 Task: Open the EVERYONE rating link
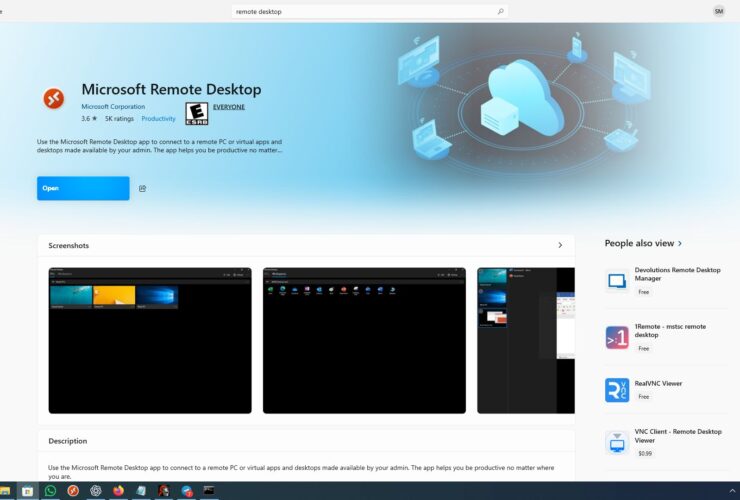(229, 106)
